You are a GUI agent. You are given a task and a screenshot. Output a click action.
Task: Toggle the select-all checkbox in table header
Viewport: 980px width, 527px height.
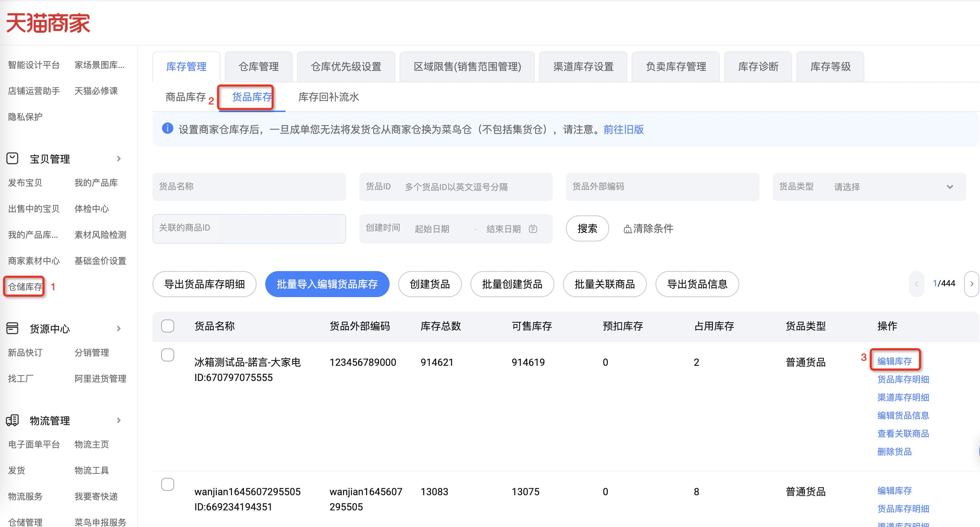click(x=167, y=326)
